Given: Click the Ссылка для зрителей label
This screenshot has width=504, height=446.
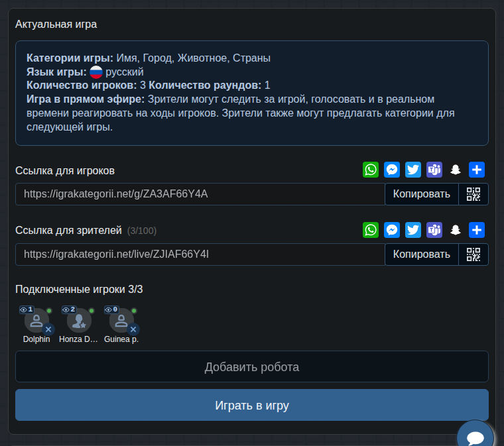Looking at the screenshot, I should click(x=68, y=231).
